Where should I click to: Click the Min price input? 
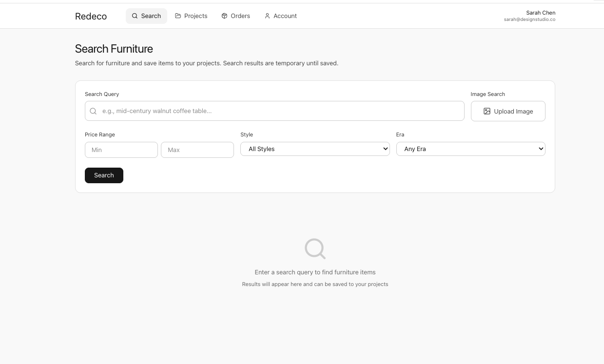pos(121,150)
